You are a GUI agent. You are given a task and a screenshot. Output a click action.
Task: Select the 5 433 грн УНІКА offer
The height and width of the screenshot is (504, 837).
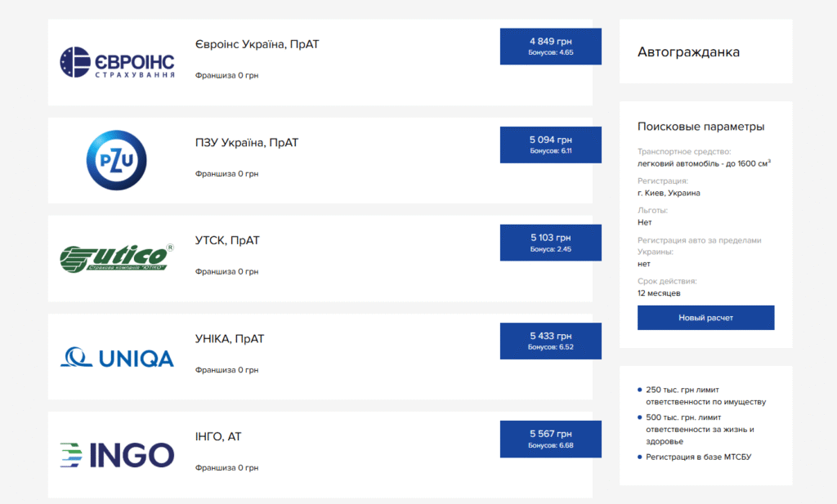(550, 341)
